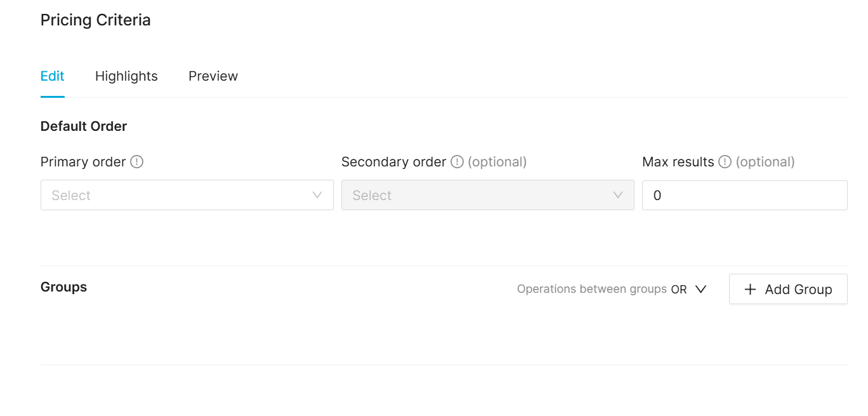Click the Primary order chevron arrow
The image size is (868, 416).
317,195
